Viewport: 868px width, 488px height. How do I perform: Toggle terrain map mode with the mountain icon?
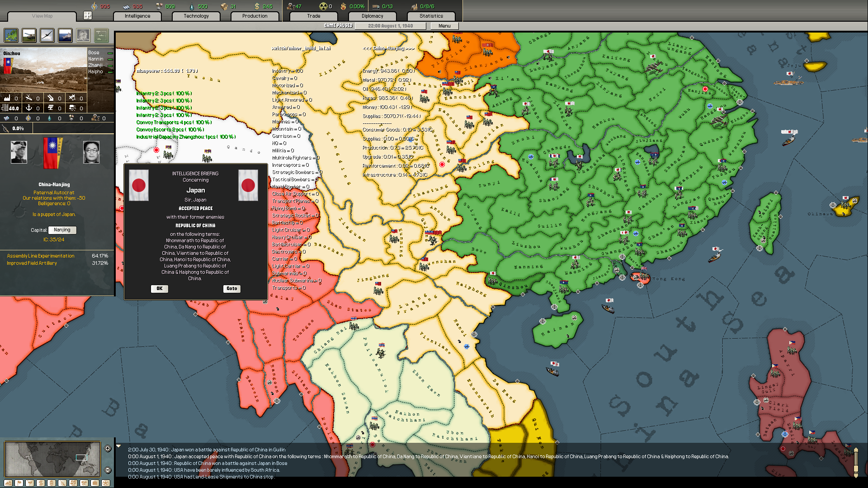[8, 483]
